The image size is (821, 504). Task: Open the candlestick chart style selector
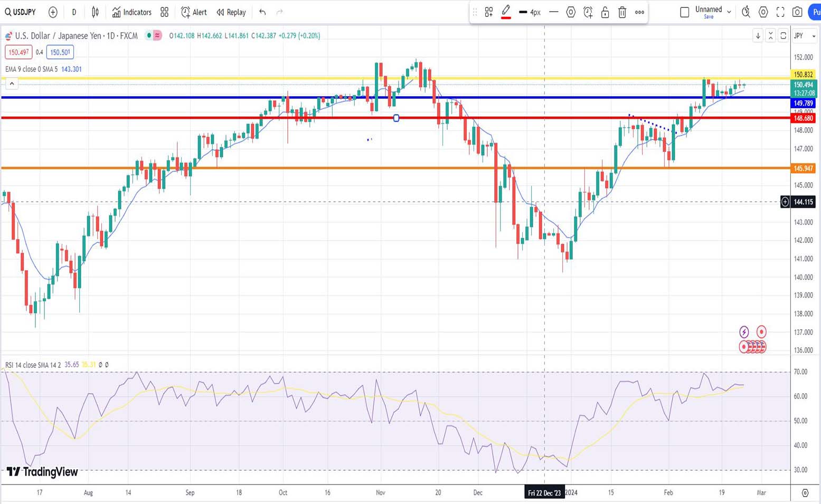[95, 12]
